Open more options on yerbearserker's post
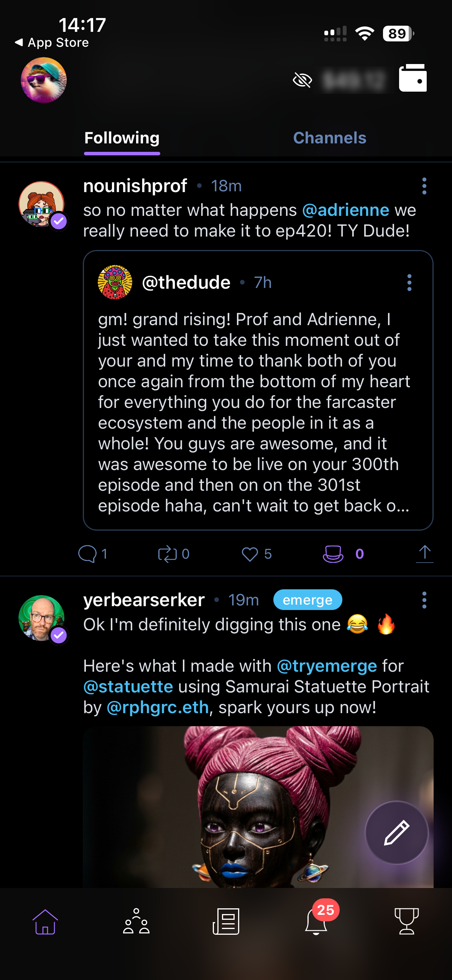The width and height of the screenshot is (452, 980). (424, 600)
